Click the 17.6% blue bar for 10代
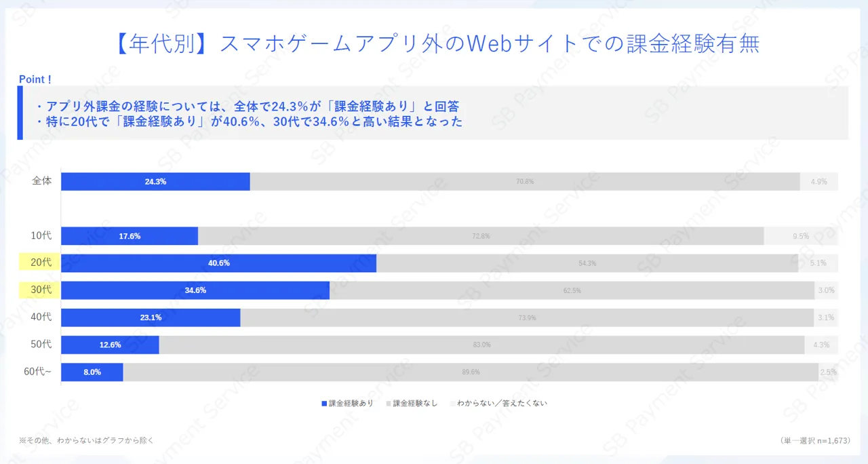This screenshot has width=868, height=464. point(130,236)
